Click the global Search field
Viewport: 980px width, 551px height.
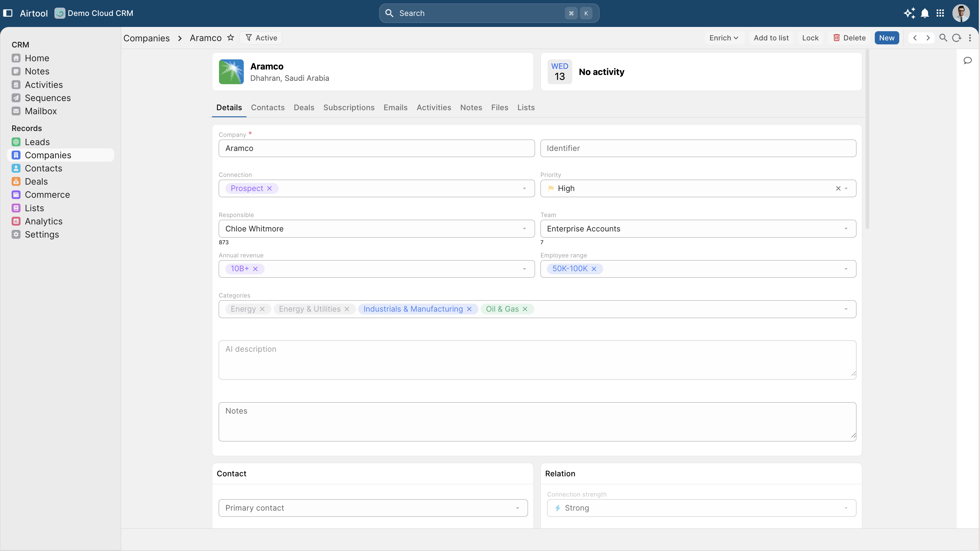(x=489, y=13)
